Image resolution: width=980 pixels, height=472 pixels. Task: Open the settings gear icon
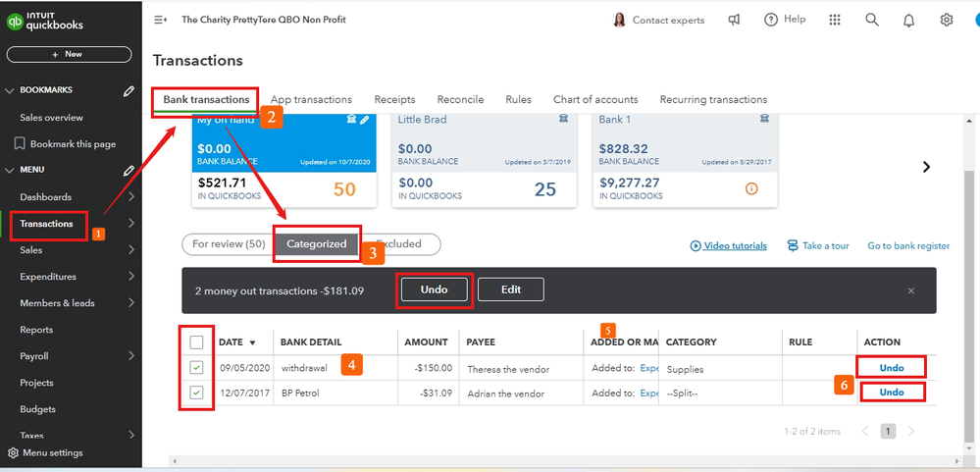(947, 20)
